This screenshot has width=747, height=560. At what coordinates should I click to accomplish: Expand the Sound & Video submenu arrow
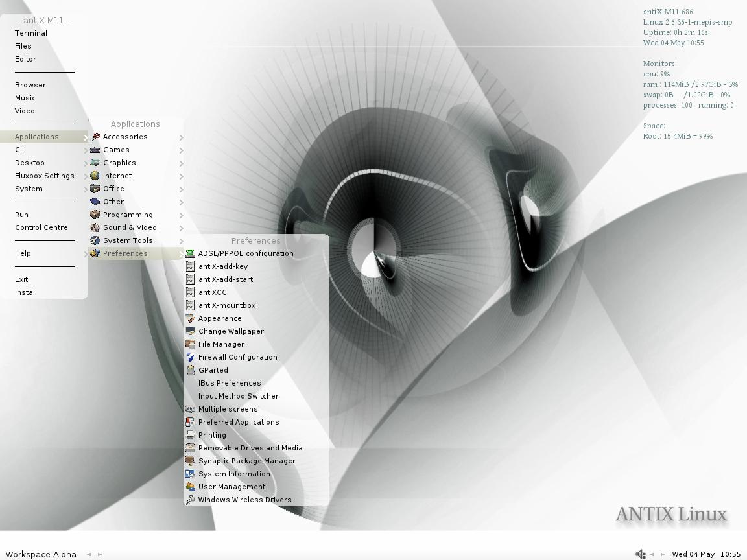tap(181, 228)
